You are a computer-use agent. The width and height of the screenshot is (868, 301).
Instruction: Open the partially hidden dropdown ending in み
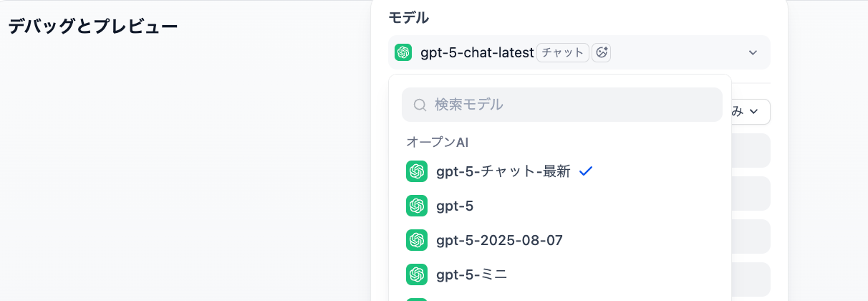point(751,111)
